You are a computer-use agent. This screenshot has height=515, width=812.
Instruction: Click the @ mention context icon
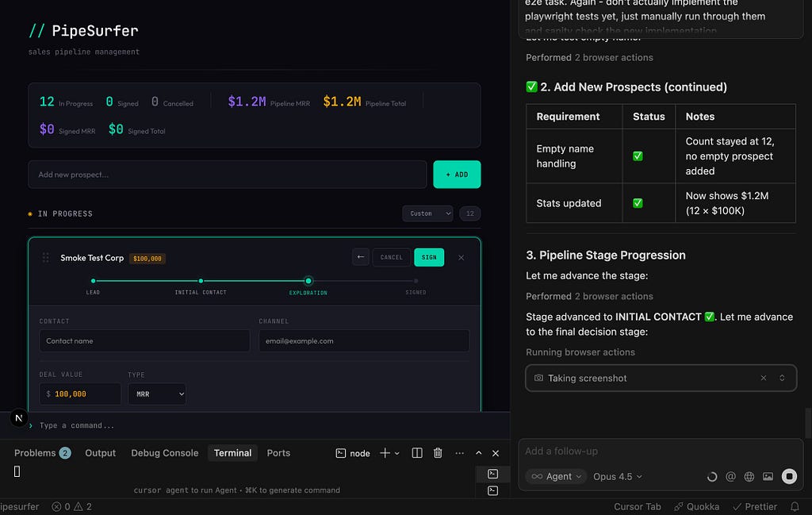pos(730,476)
